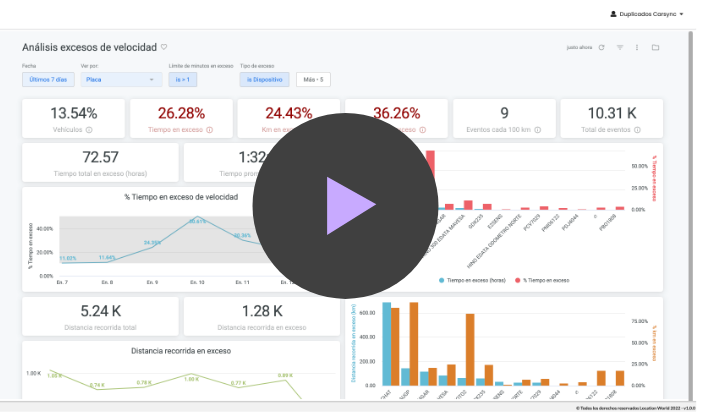Click info icon beside Vehículos
The width and height of the screenshot is (701, 412).
(89, 130)
